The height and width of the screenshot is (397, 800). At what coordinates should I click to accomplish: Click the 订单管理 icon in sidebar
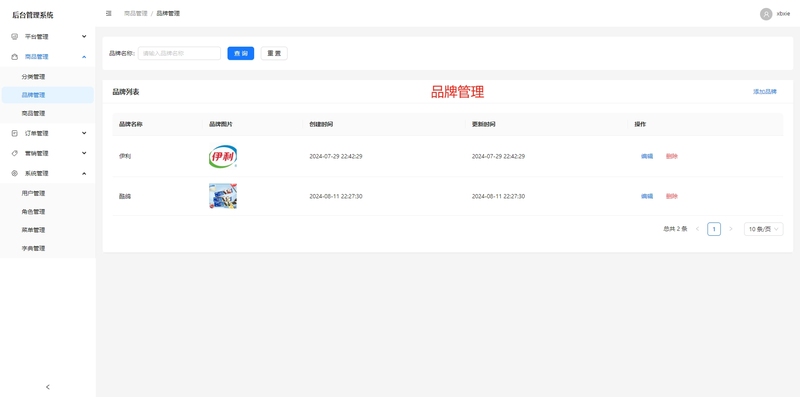tap(14, 133)
